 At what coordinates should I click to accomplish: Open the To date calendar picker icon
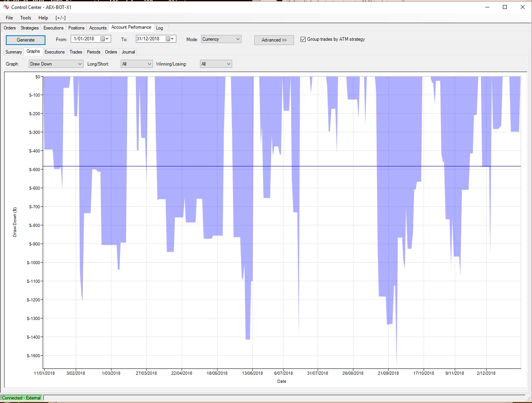(x=170, y=39)
